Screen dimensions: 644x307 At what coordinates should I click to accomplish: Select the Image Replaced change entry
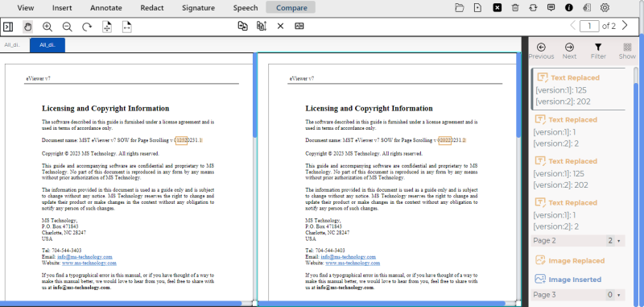tap(570, 260)
